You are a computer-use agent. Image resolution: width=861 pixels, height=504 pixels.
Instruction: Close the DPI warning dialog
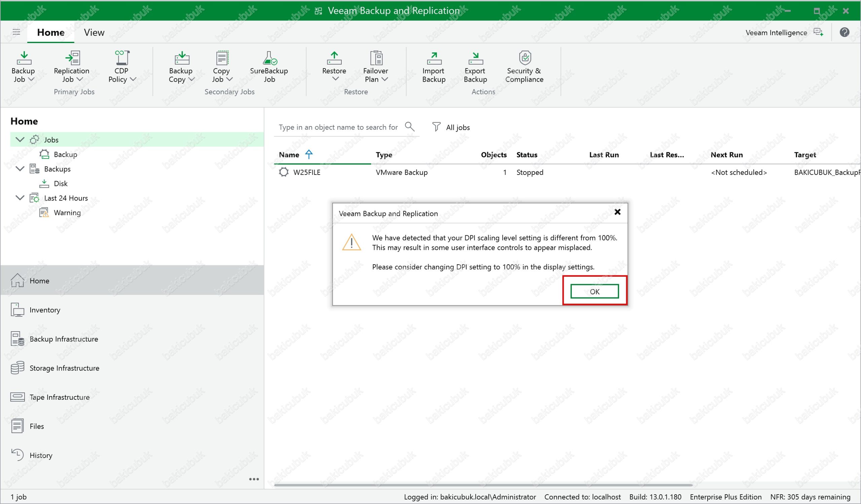coord(617,212)
